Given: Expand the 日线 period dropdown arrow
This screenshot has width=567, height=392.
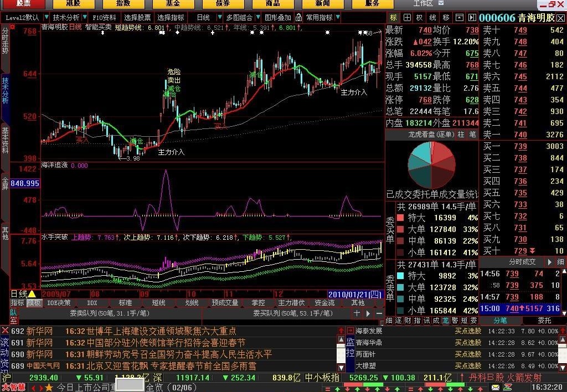Looking at the screenshot, I should pos(219,17).
